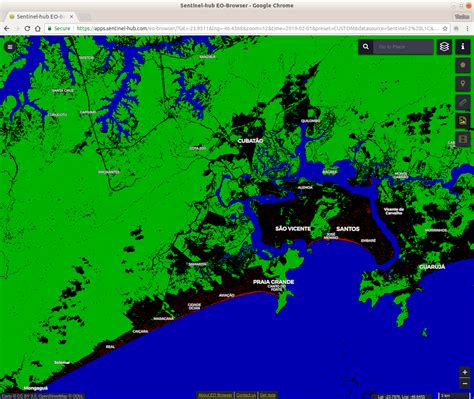Image resolution: width=474 pixels, height=399 pixels.
Task: Bookmark this page with star icon
Action: (445, 29)
